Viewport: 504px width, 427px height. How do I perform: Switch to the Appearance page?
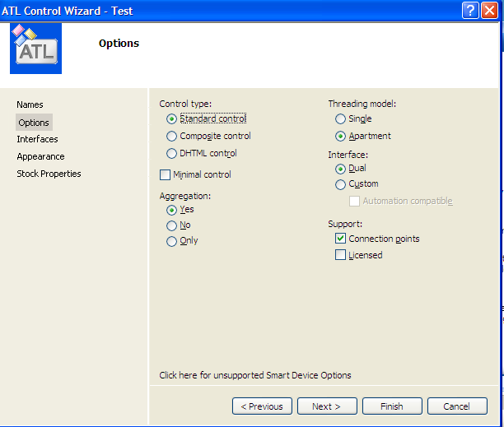(41, 156)
